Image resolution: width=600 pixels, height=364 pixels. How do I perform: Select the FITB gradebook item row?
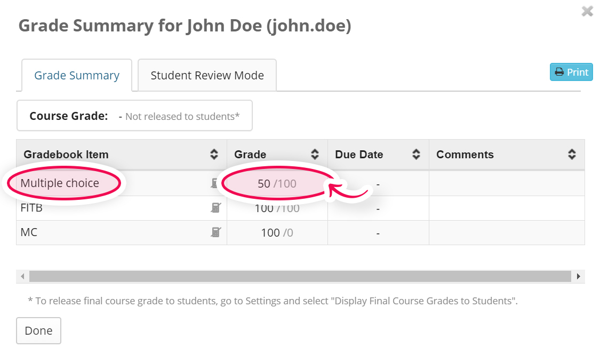point(31,208)
